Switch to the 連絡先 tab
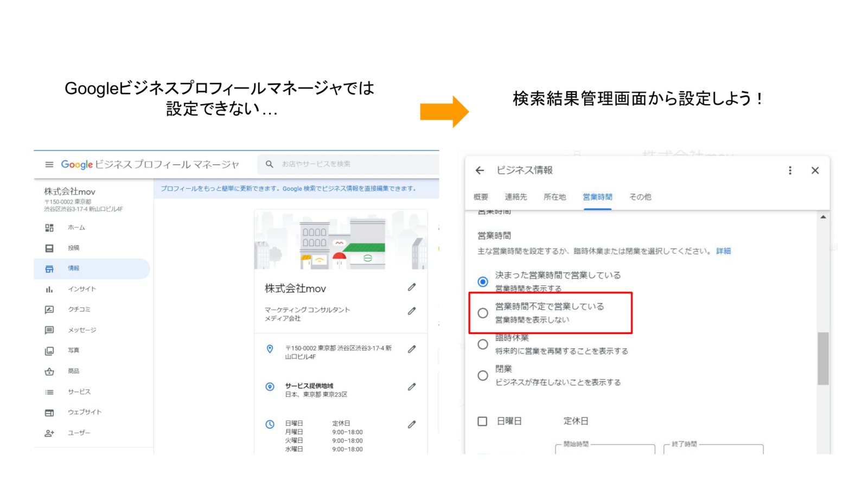Viewport: 868px width, 488px height. (516, 197)
